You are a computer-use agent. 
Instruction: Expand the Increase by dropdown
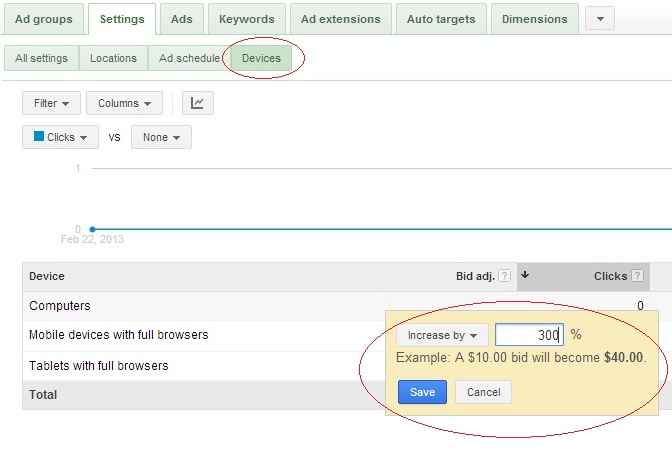[442, 335]
